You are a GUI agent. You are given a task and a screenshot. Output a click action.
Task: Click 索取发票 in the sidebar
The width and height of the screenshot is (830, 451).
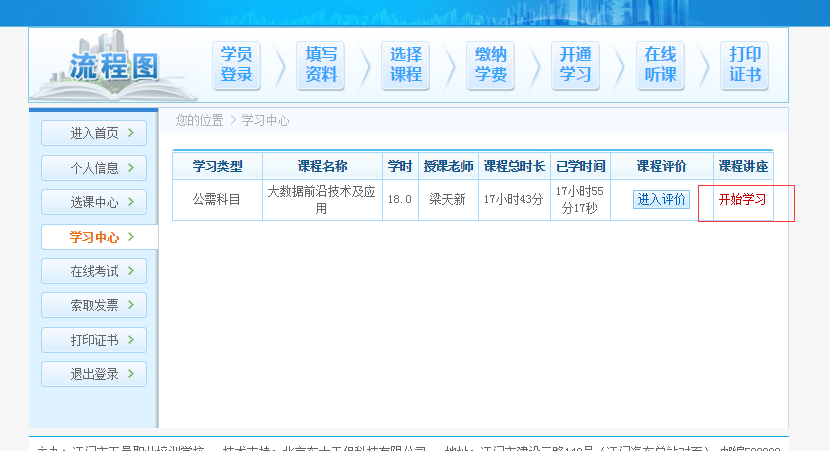[x=94, y=305]
